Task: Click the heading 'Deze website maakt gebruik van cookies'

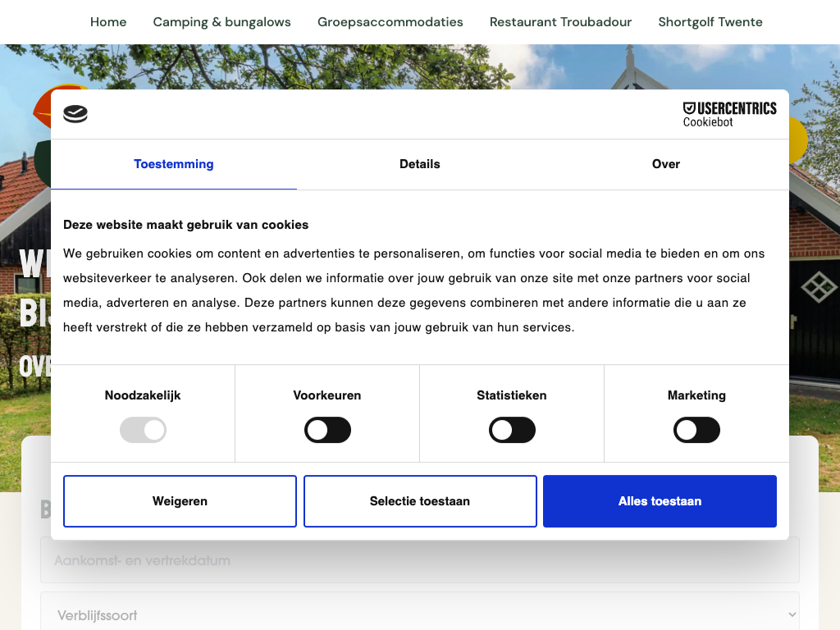Action: (x=186, y=225)
